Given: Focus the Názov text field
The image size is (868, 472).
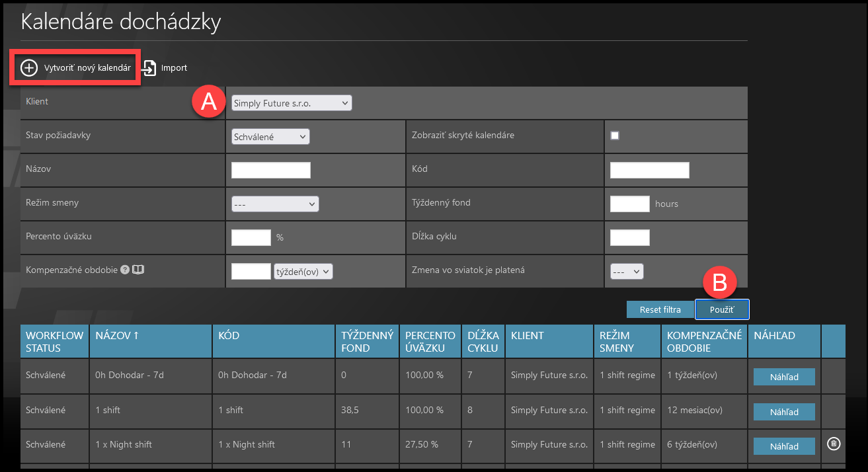Looking at the screenshot, I should [271, 170].
